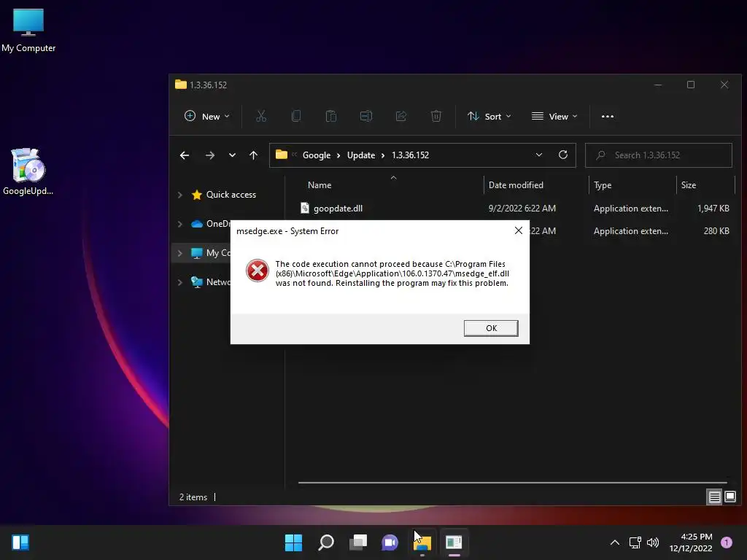Select the goopdate.dll file
The image size is (747, 560).
click(x=338, y=208)
